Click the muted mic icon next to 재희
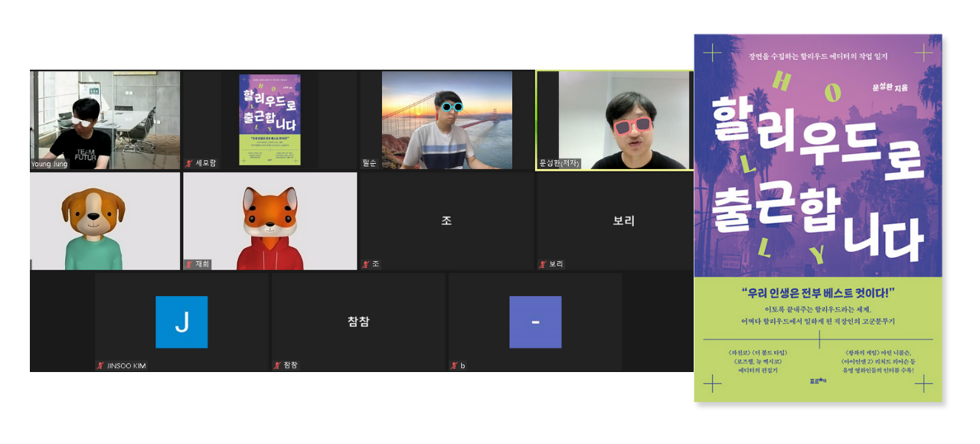The image size is (980, 444). 188,263
